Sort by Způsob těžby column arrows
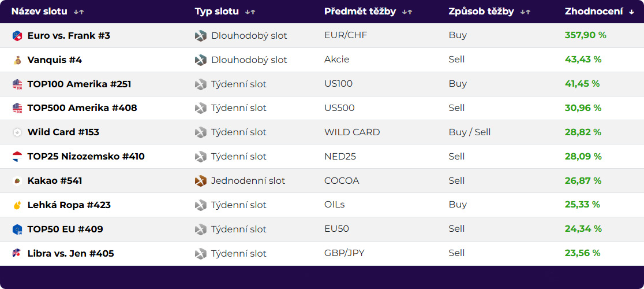 tap(525, 12)
